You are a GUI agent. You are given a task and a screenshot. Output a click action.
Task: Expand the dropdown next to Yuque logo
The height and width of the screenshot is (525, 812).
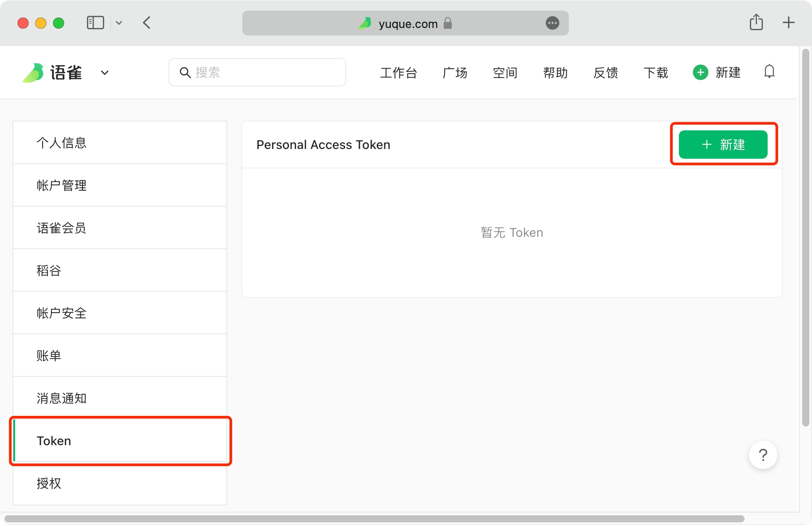click(x=105, y=73)
